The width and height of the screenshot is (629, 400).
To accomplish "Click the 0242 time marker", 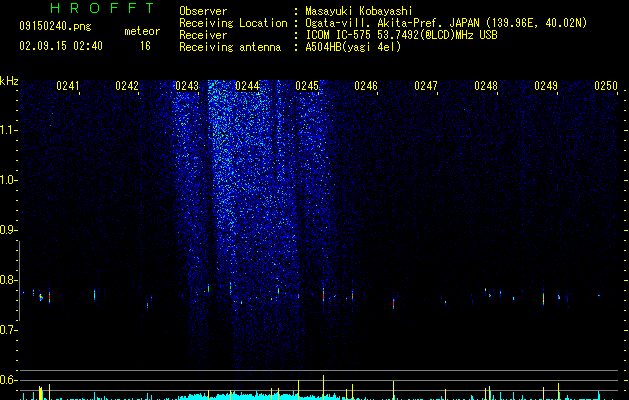I will pyautogui.click(x=127, y=86).
